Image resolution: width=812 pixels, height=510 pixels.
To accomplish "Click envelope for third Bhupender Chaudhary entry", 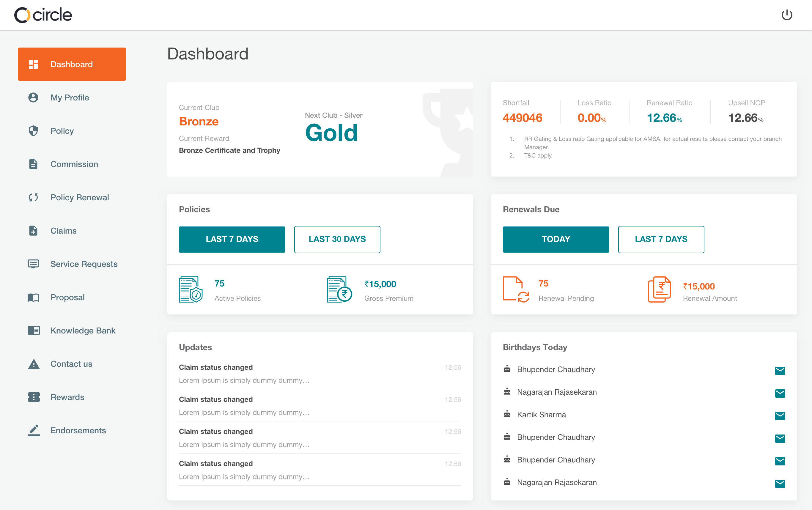I will click(x=780, y=461).
